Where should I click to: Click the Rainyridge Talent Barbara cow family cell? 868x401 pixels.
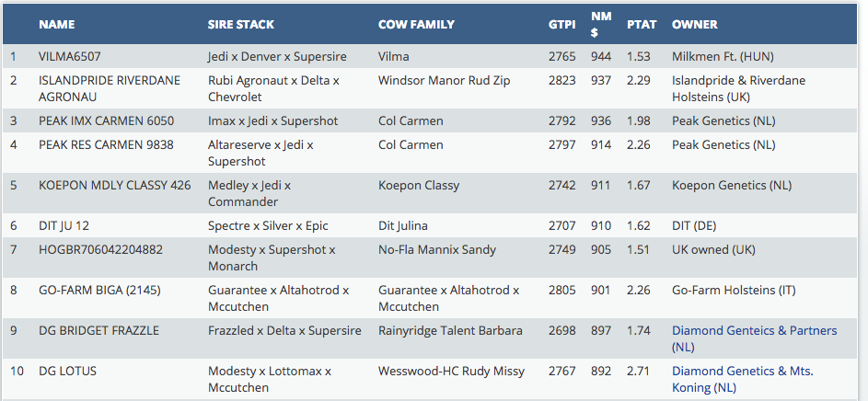[x=450, y=331]
